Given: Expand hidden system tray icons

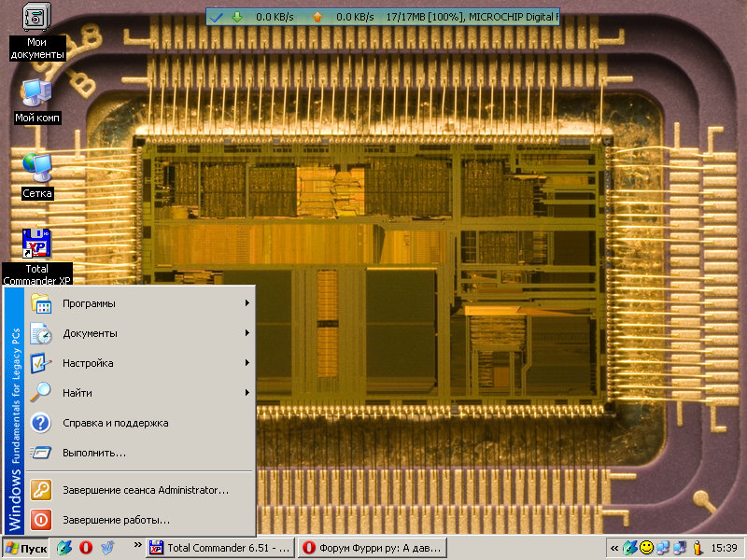Looking at the screenshot, I should [613, 548].
